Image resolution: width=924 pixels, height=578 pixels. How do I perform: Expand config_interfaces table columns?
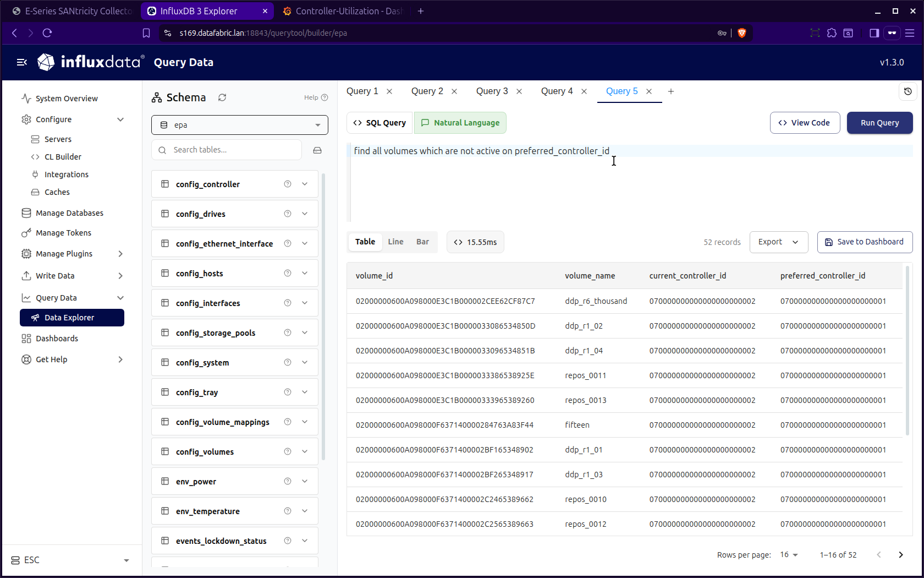(x=305, y=303)
